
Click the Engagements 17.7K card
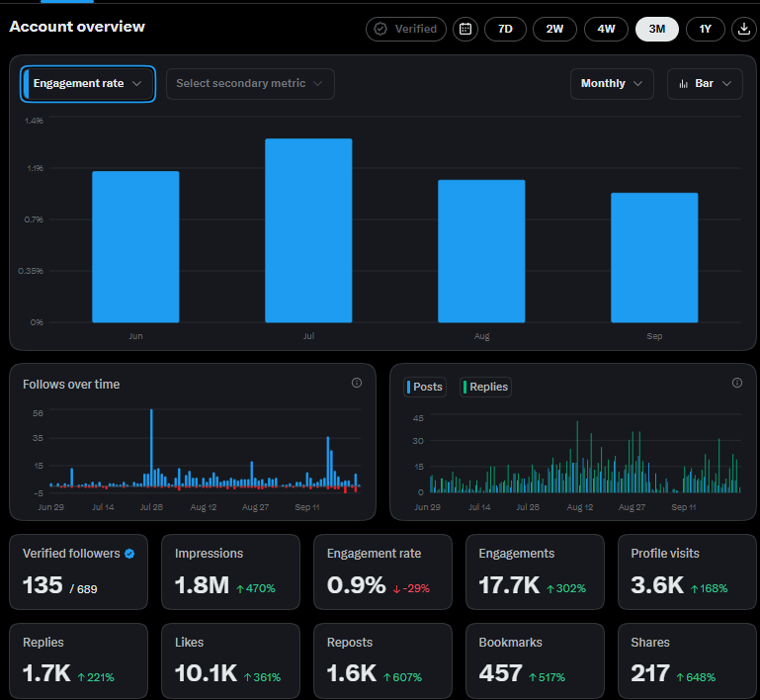click(x=535, y=572)
